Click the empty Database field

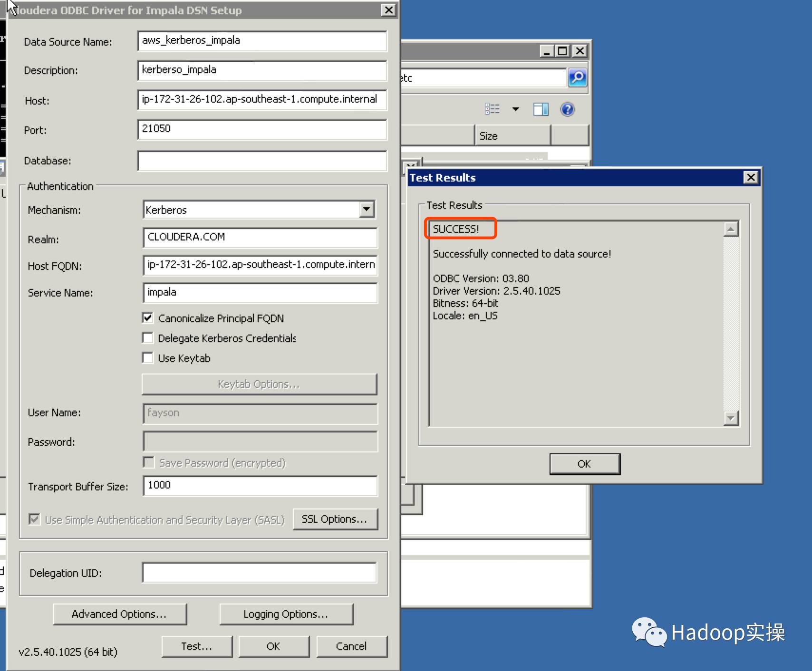coord(262,161)
